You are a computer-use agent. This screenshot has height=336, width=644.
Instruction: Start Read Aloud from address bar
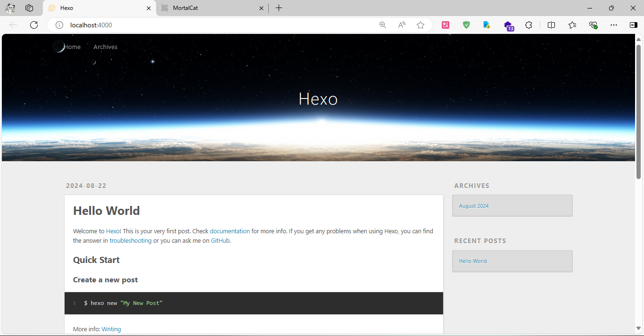coord(402,25)
